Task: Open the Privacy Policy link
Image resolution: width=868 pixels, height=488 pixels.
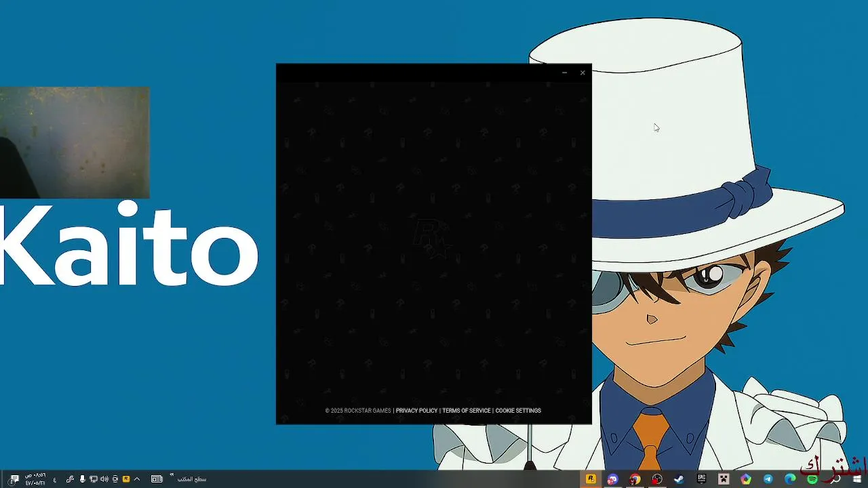Action: [416, 411]
